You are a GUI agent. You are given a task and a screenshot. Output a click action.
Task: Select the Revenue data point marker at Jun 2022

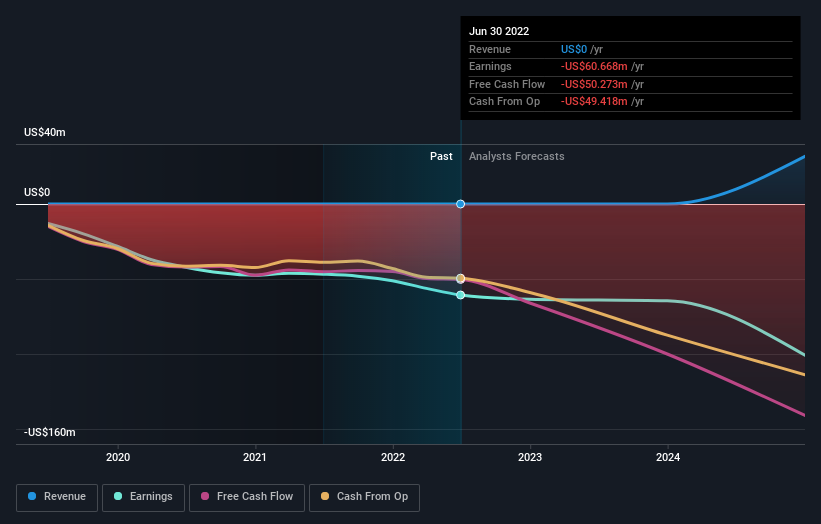(x=460, y=204)
